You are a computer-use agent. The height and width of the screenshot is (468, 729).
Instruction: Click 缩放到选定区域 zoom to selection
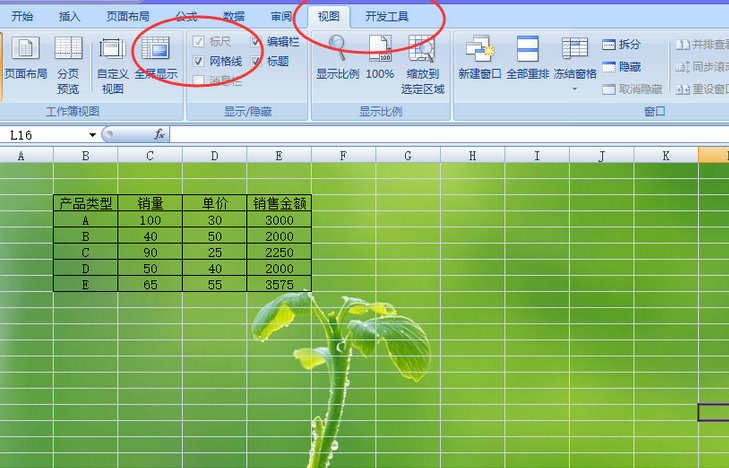(x=423, y=64)
